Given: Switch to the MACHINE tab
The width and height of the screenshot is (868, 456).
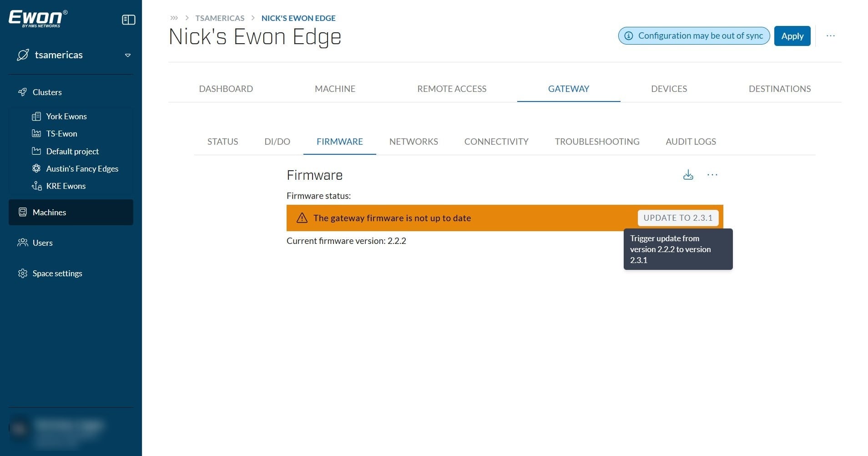Looking at the screenshot, I should pyautogui.click(x=335, y=89).
